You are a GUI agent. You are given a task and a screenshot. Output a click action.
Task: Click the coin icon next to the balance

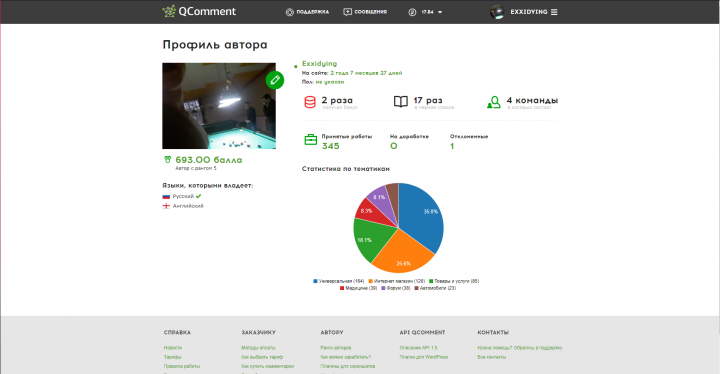[x=412, y=12]
